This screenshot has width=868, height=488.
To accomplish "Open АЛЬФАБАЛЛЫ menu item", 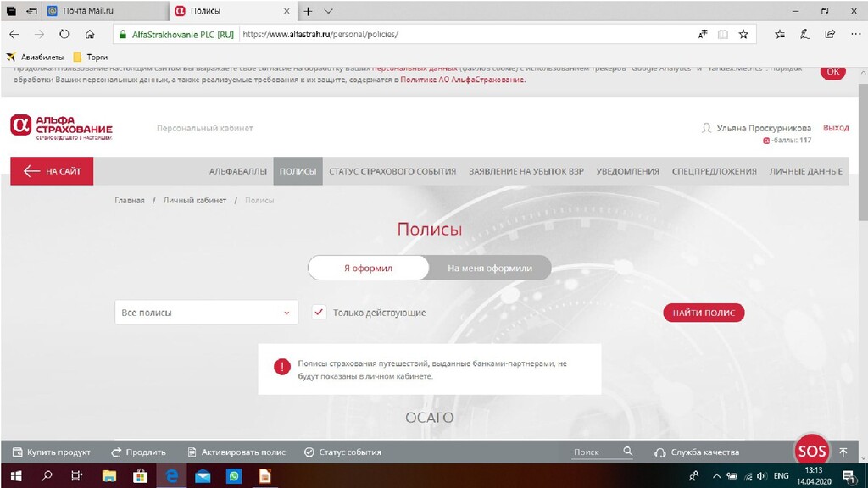I will (x=238, y=171).
